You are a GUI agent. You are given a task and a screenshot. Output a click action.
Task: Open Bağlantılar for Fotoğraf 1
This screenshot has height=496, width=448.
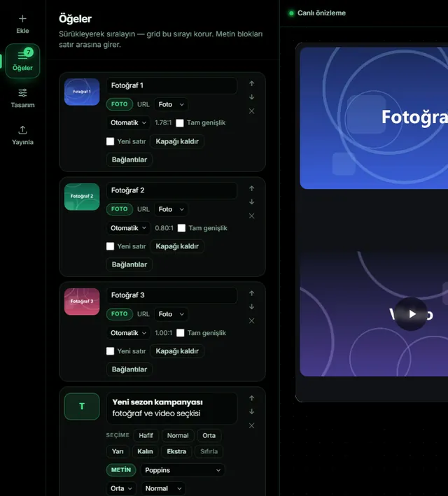pyautogui.click(x=129, y=160)
